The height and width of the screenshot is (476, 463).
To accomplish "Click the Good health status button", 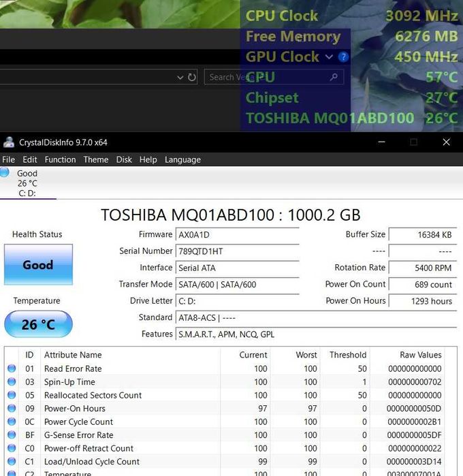I will [x=38, y=265].
